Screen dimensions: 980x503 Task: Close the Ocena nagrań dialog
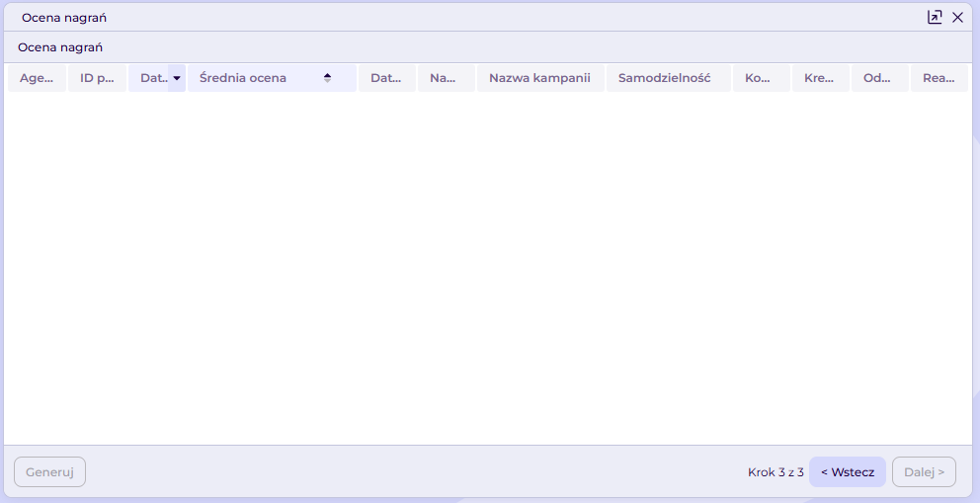click(957, 18)
